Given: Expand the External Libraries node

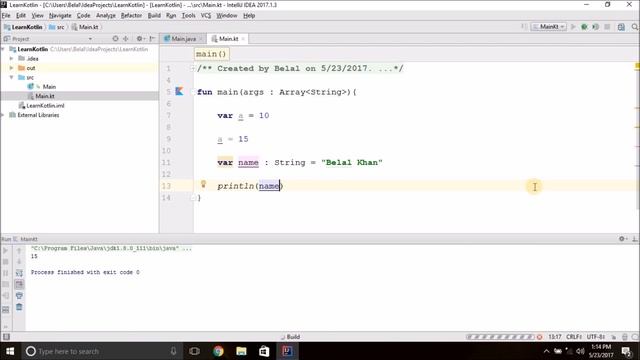Looking at the screenshot, I should pyautogui.click(x=3, y=115).
